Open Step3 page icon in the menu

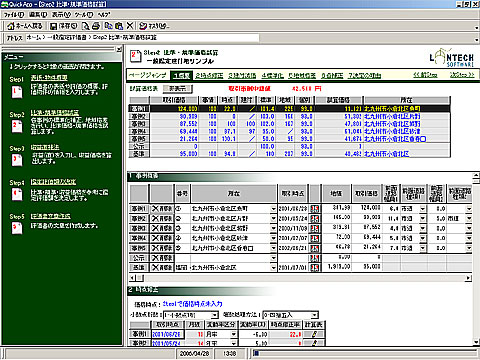pos(17,160)
